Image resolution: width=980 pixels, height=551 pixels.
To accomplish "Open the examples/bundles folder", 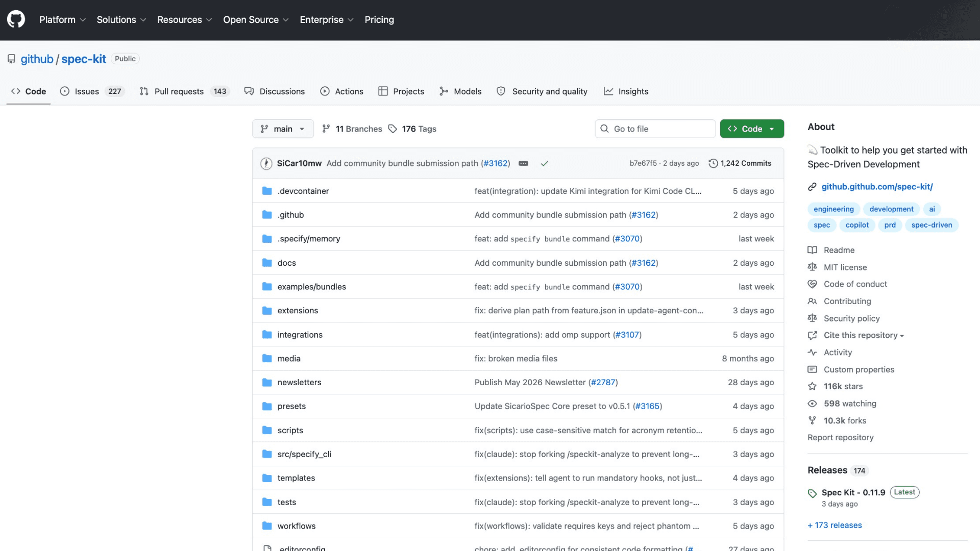I will tap(311, 287).
